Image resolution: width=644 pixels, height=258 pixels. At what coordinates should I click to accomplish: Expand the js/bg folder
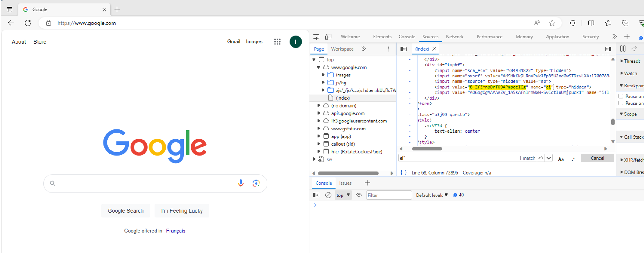point(323,83)
